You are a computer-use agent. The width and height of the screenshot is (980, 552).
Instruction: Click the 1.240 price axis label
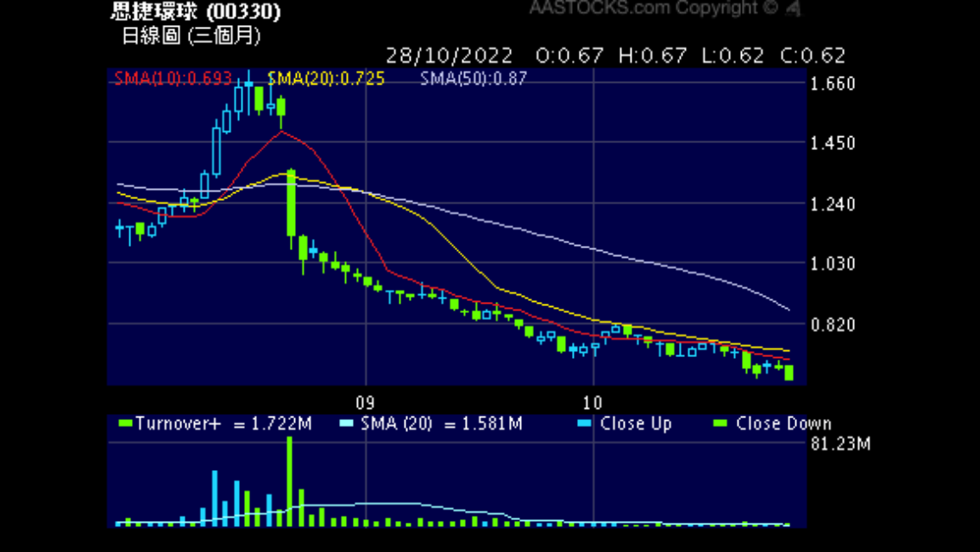click(832, 204)
